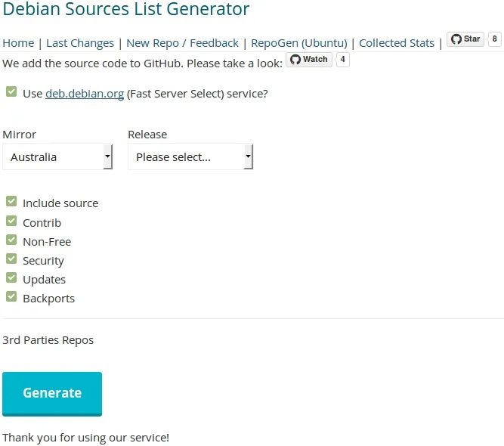Open the Last Changes page
504x446 pixels.
pos(80,43)
